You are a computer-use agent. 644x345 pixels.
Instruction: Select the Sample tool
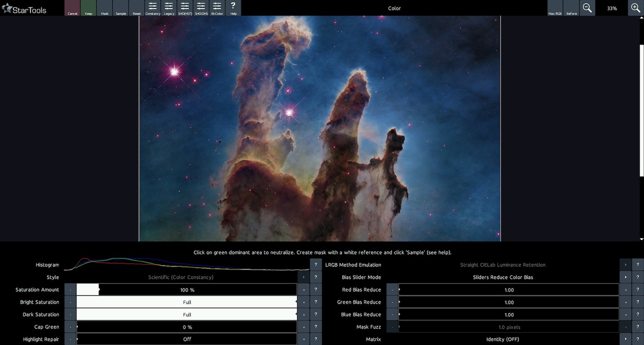pos(120,8)
